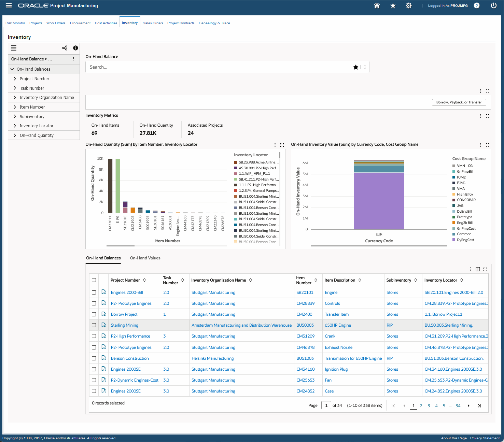Open the Stuttgart Manufacturing link for item SB20101
Screen dimensions: 504x442
(213, 293)
